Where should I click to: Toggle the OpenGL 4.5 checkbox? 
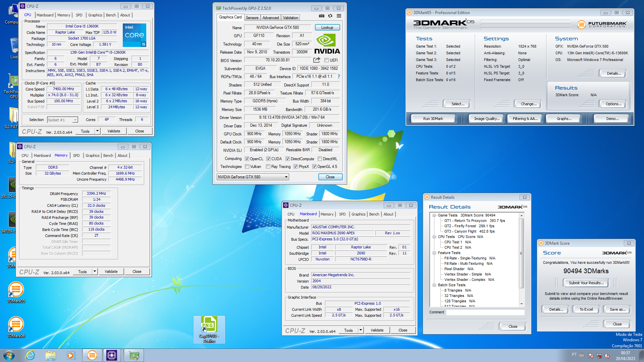click(x=314, y=167)
